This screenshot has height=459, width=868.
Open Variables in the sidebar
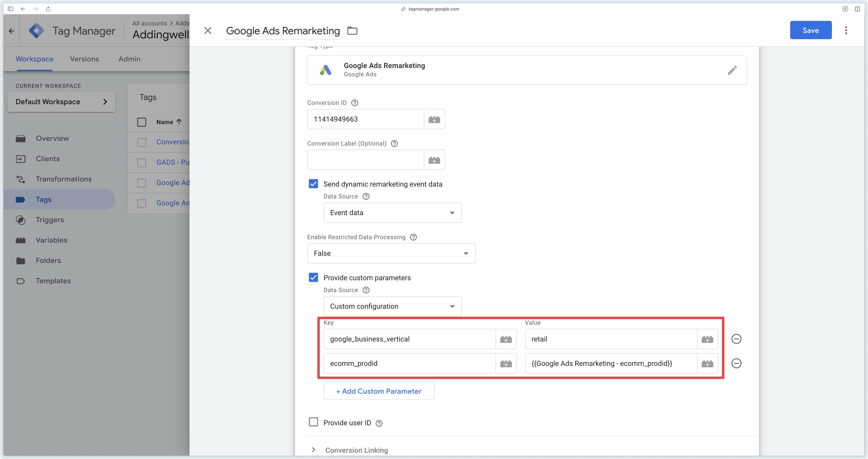[59, 240]
